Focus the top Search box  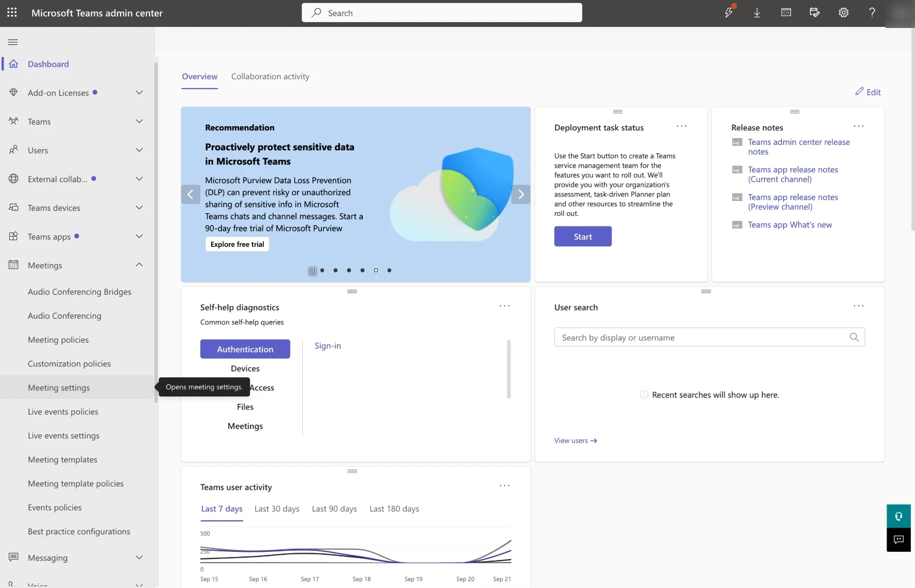tap(442, 12)
